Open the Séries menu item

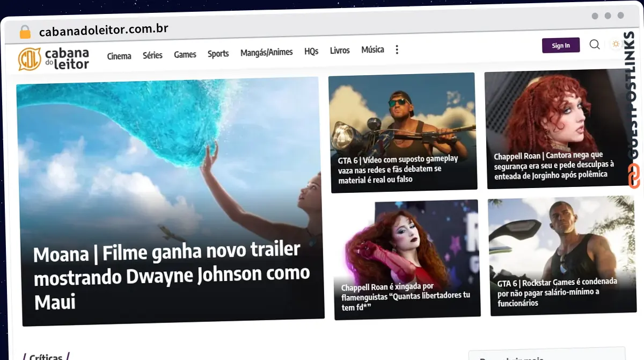tap(152, 55)
